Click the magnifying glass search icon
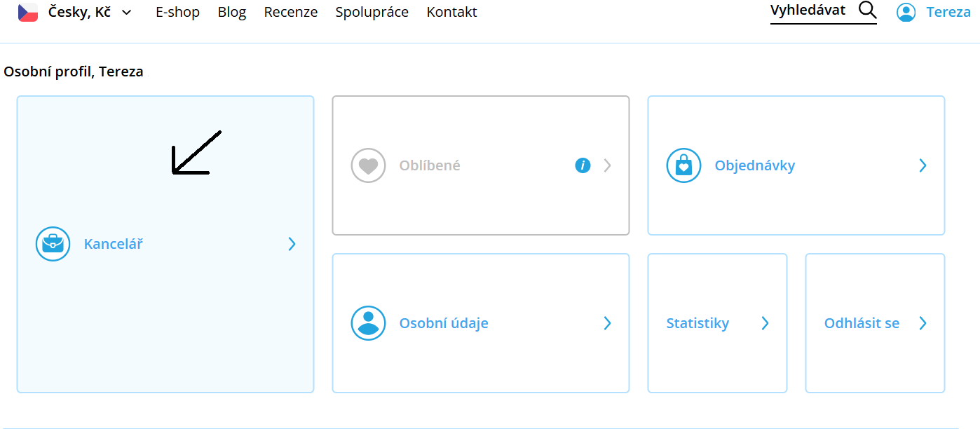Screen dimensions: 980x429 click(867, 11)
